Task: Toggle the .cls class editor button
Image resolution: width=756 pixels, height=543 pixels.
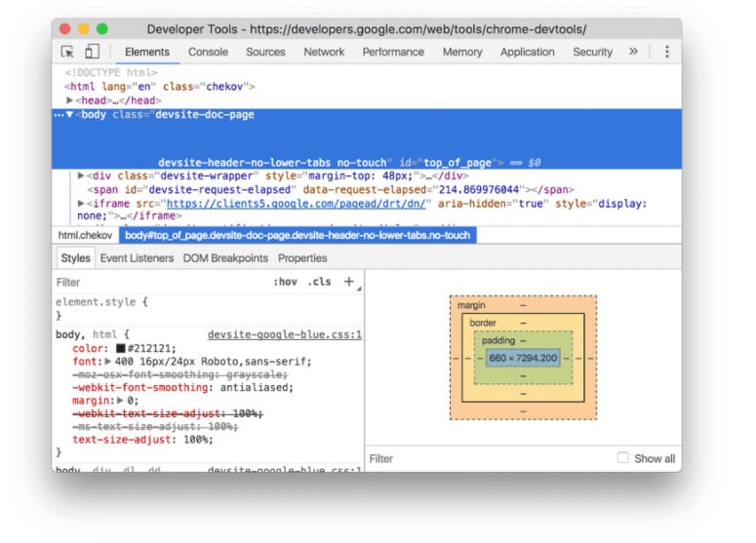Action: [319, 282]
